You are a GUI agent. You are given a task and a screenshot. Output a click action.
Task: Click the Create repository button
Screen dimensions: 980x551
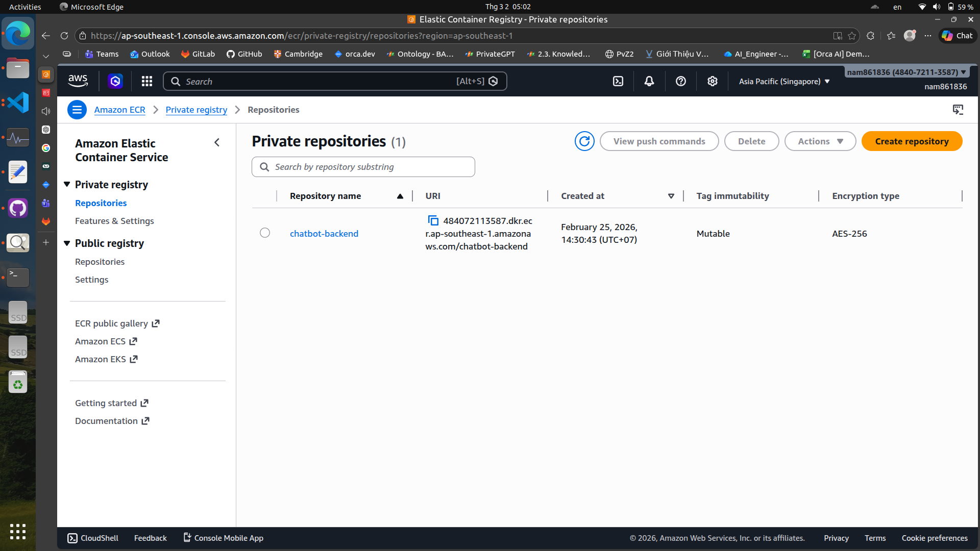(912, 141)
